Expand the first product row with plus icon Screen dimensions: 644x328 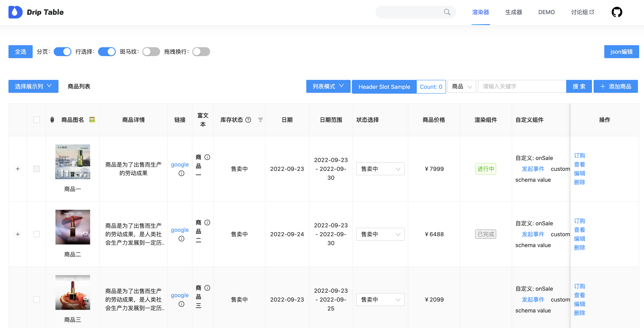pyautogui.click(x=18, y=169)
